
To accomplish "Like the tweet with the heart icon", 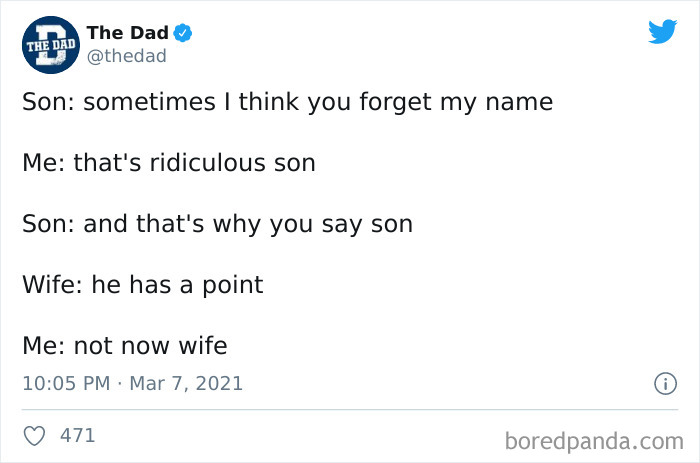I will (35, 436).
